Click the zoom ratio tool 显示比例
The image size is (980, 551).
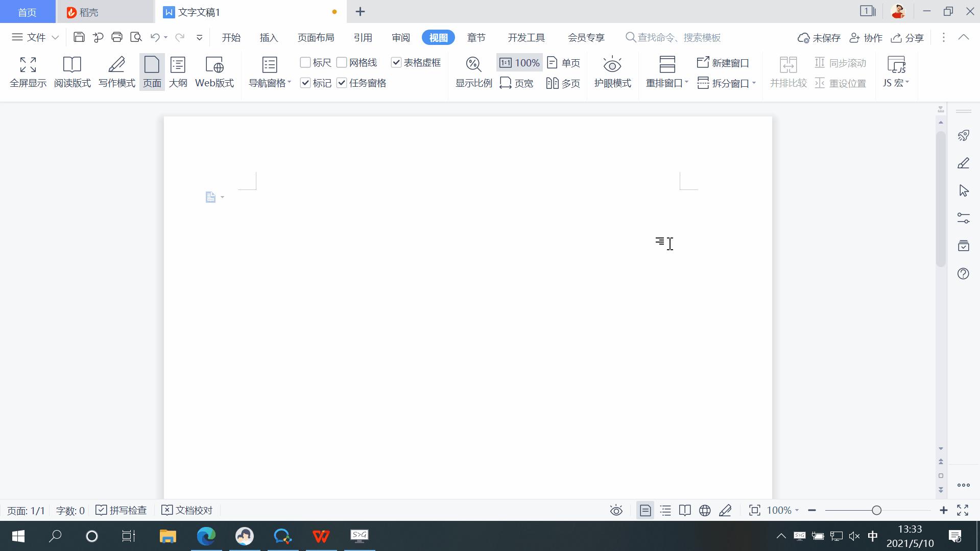473,71
